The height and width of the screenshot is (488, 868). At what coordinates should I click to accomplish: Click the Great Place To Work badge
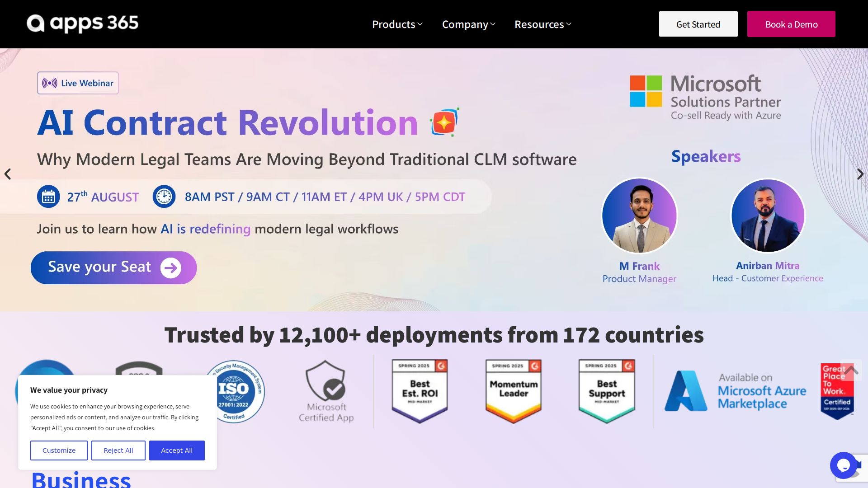click(x=837, y=391)
